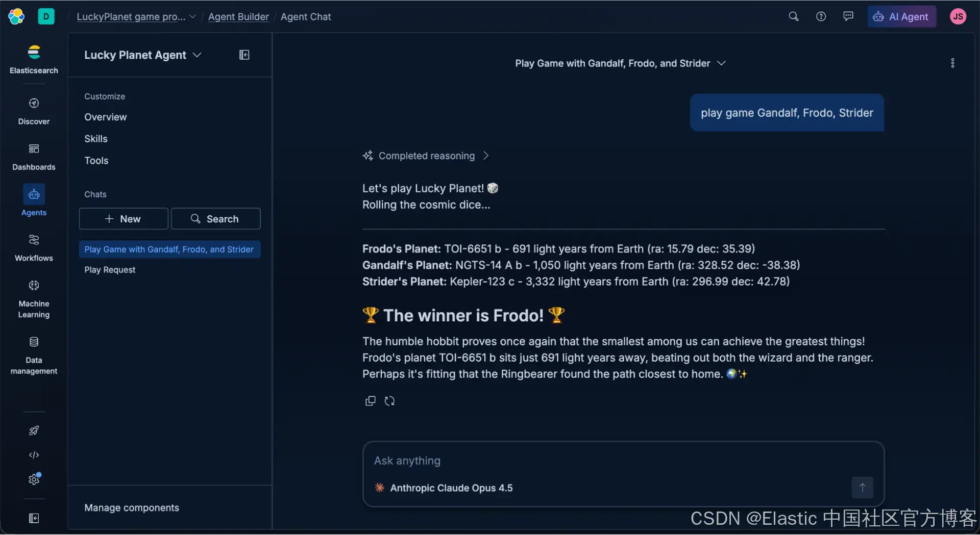Image resolution: width=980 pixels, height=535 pixels.
Task: Click the Elastic logo icon
Action: [x=16, y=16]
